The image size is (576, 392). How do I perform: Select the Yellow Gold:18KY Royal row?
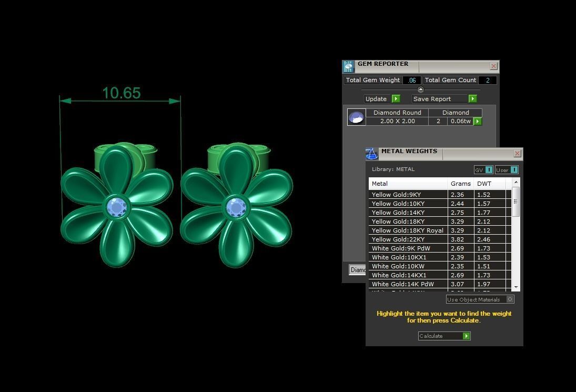click(440, 230)
